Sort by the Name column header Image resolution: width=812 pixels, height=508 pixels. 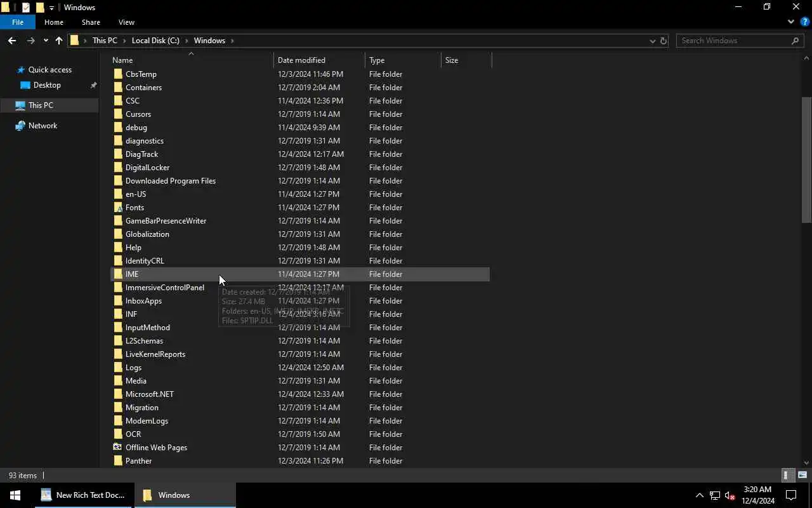click(192, 60)
